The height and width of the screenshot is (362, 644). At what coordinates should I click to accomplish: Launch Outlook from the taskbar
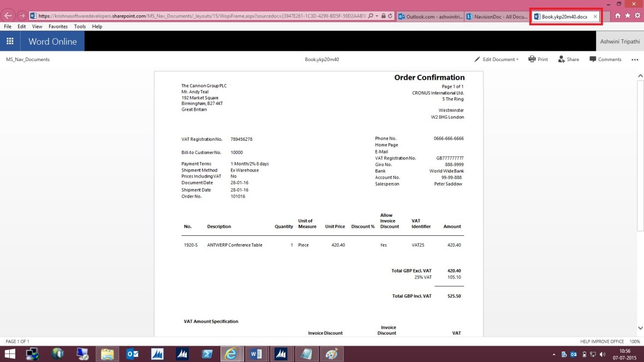tap(132, 354)
